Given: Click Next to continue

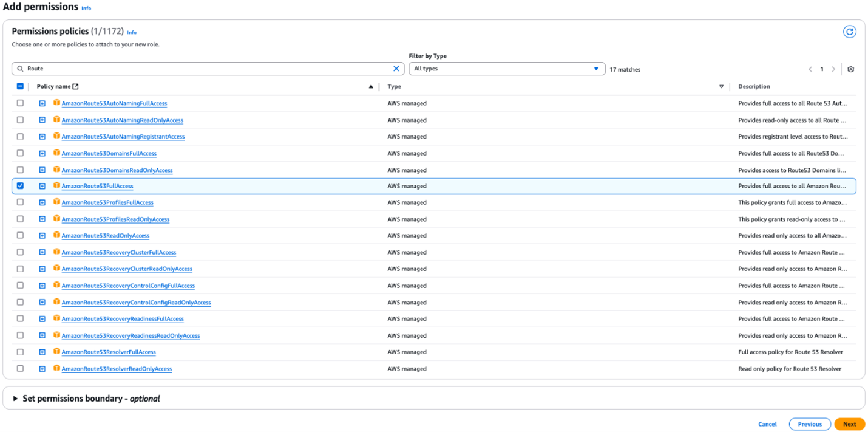Looking at the screenshot, I should point(849,423).
